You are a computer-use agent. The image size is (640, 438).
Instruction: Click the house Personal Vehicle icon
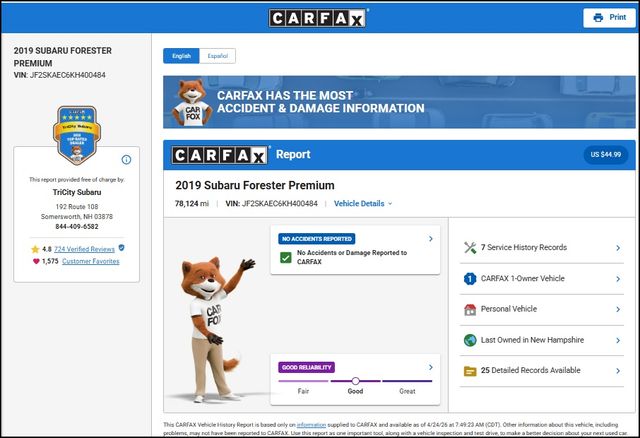470,310
